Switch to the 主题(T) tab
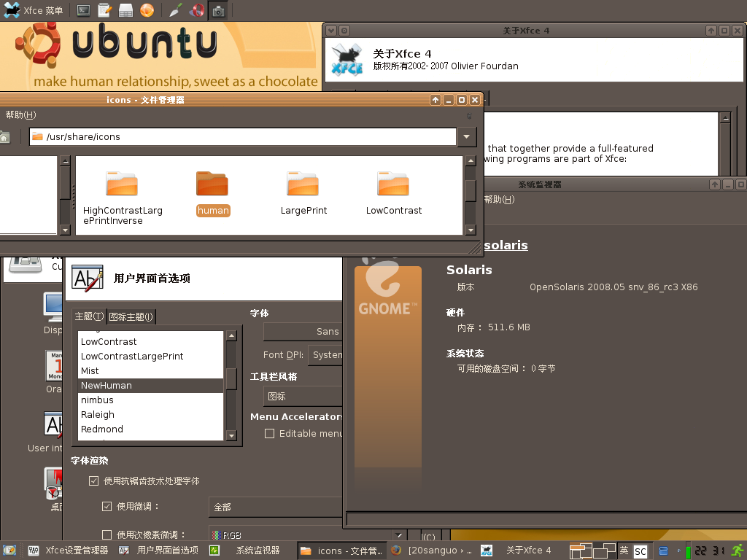Image resolution: width=747 pixels, height=560 pixels. [89, 316]
